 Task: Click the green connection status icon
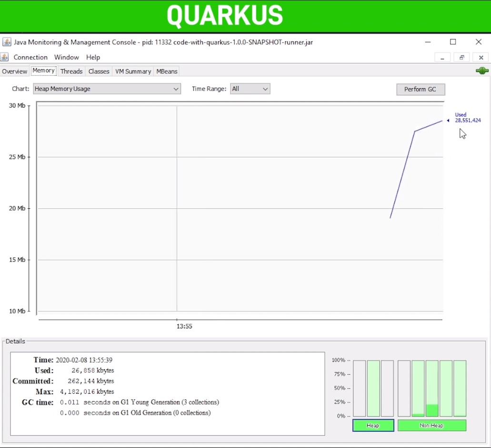482,71
